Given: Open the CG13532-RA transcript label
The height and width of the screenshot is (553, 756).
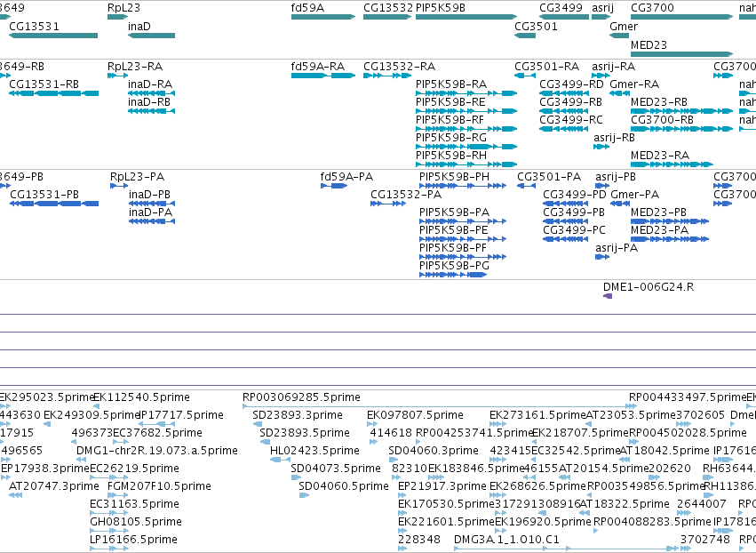Looking at the screenshot, I should 399,67.
